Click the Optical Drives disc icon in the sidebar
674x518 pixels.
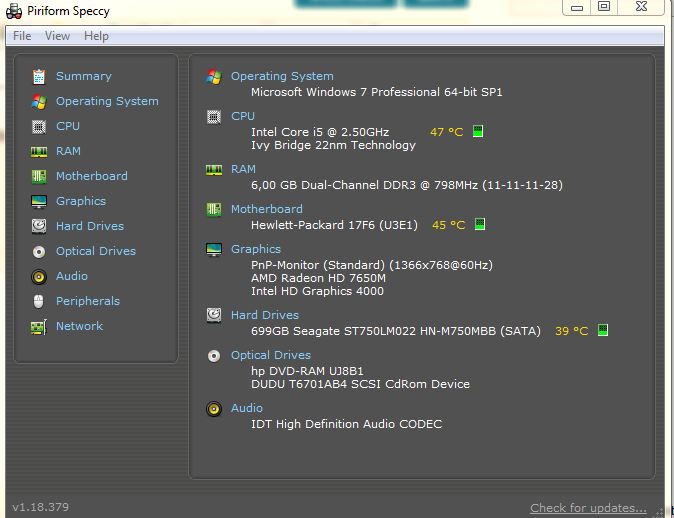tap(39, 251)
